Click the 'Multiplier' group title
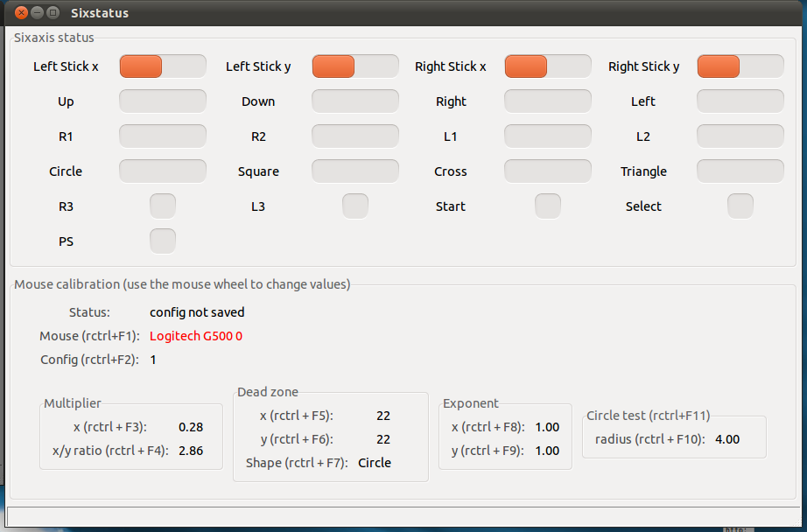This screenshot has width=807, height=532. [73, 403]
